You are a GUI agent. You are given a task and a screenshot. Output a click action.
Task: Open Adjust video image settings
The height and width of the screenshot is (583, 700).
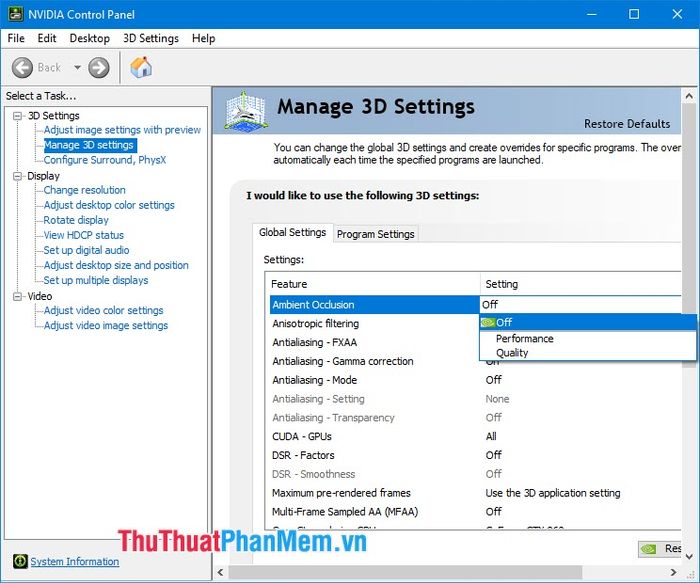coord(106,325)
